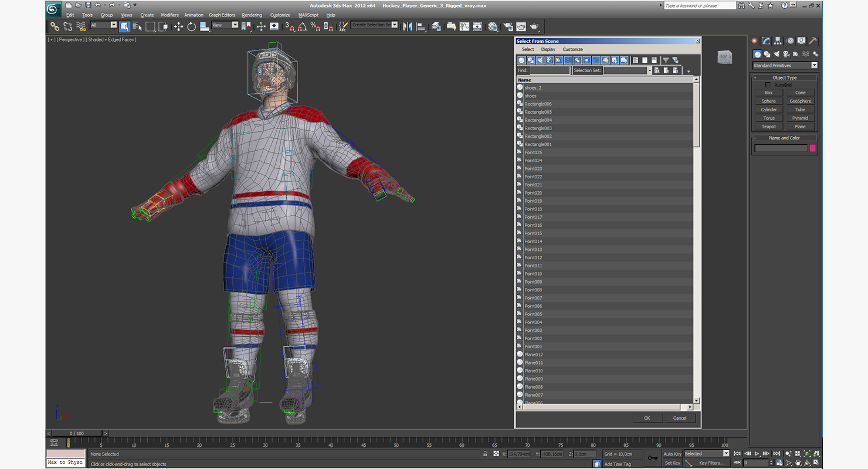The height and width of the screenshot is (469, 868).
Task: Activate the Select and Scale tool
Action: coord(204,26)
